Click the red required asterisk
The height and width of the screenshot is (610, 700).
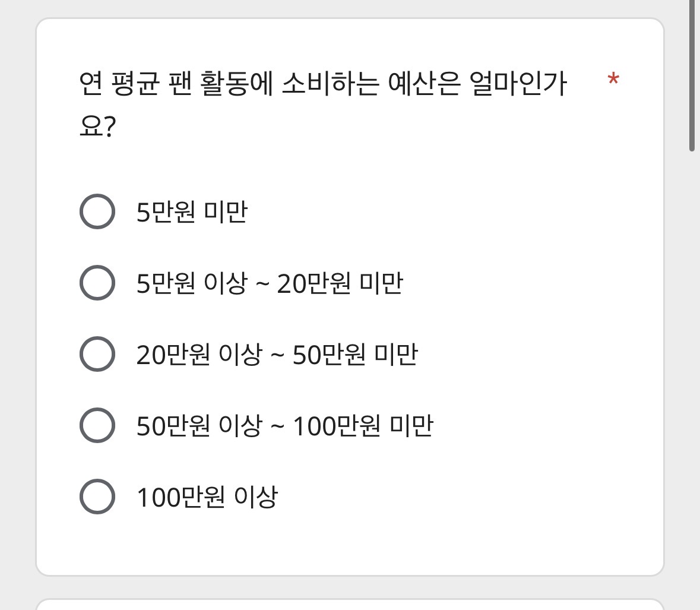coord(613,80)
